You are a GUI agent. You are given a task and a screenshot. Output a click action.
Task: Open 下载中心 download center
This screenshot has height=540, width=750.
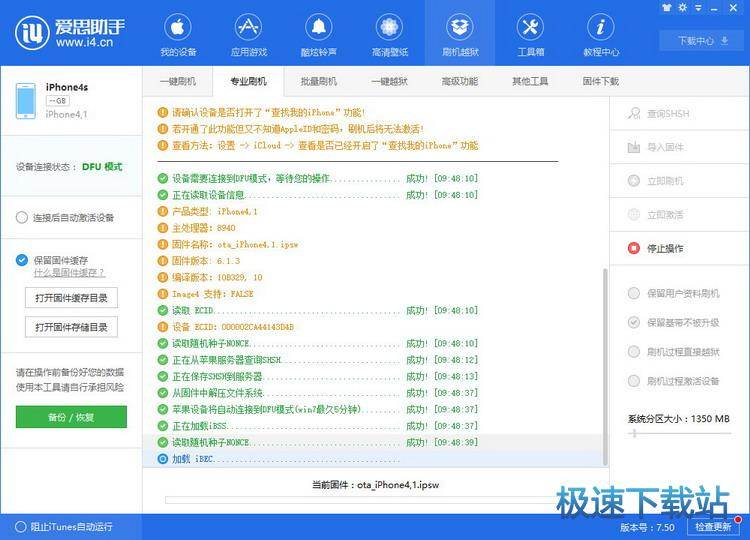tap(703, 41)
